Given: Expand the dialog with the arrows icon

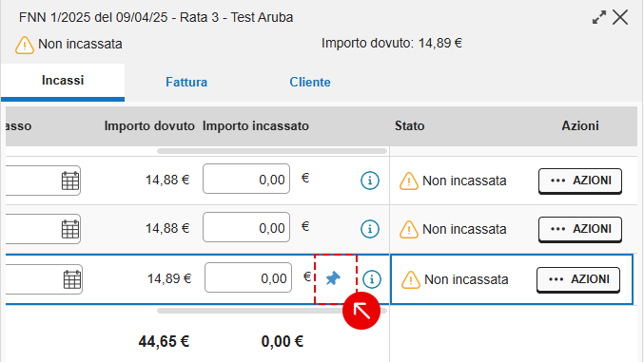Looking at the screenshot, I should click(x=599, y=17).
